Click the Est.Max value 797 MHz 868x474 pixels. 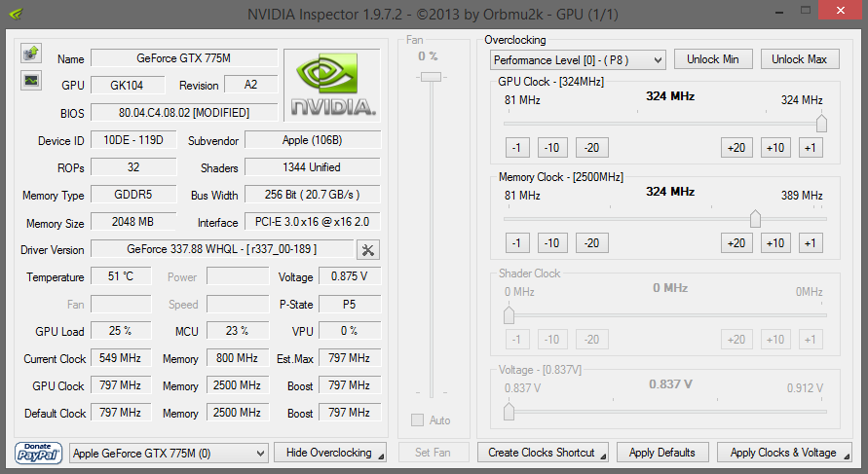point(350,358)
